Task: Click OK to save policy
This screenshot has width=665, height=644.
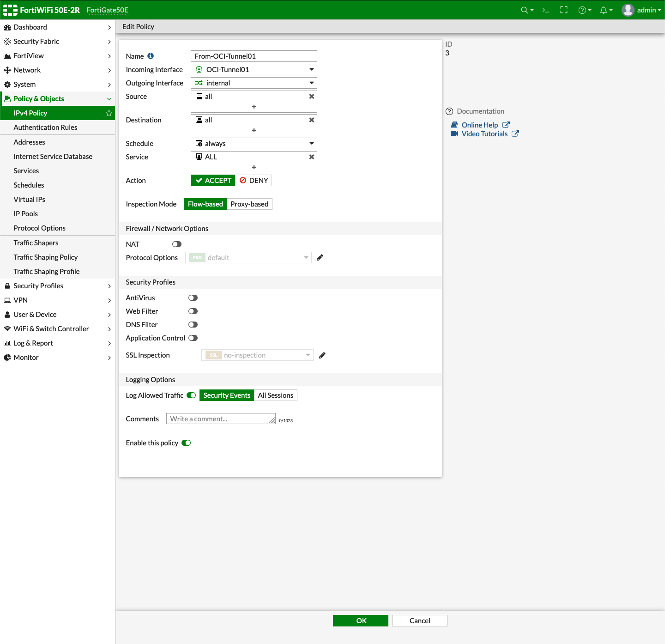Action: (361, 621)
